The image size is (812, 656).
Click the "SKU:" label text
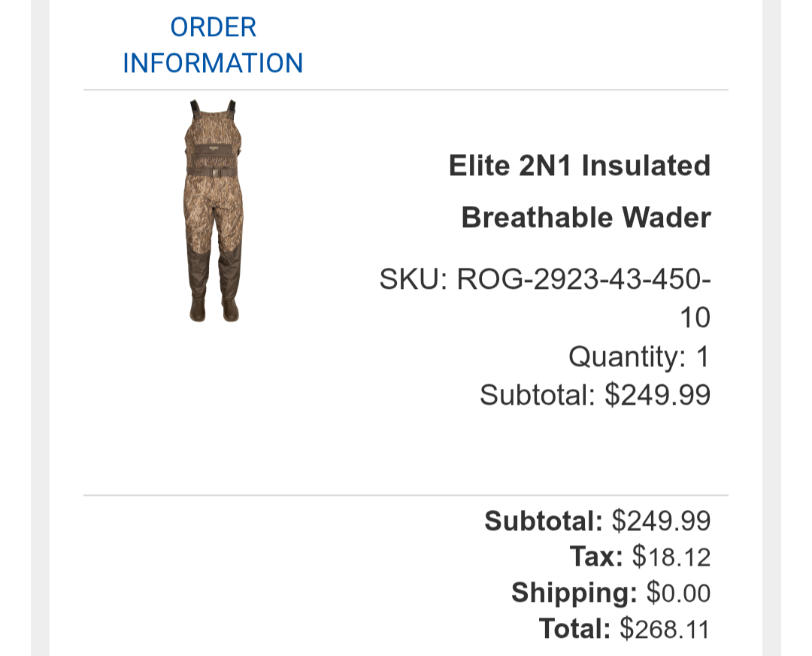[x=414, y=280]
